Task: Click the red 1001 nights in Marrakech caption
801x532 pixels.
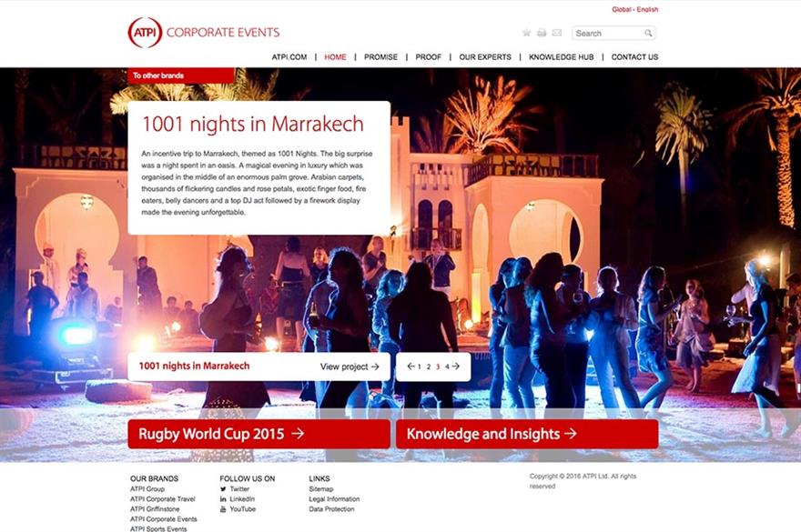Action: pyautogui.click(x=194, y=366)
